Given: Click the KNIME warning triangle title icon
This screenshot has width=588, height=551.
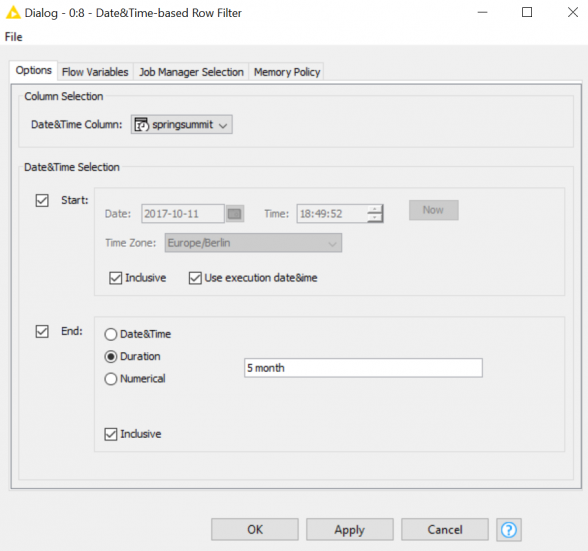Looking at the screenshot, I should [x=13, y=13].
